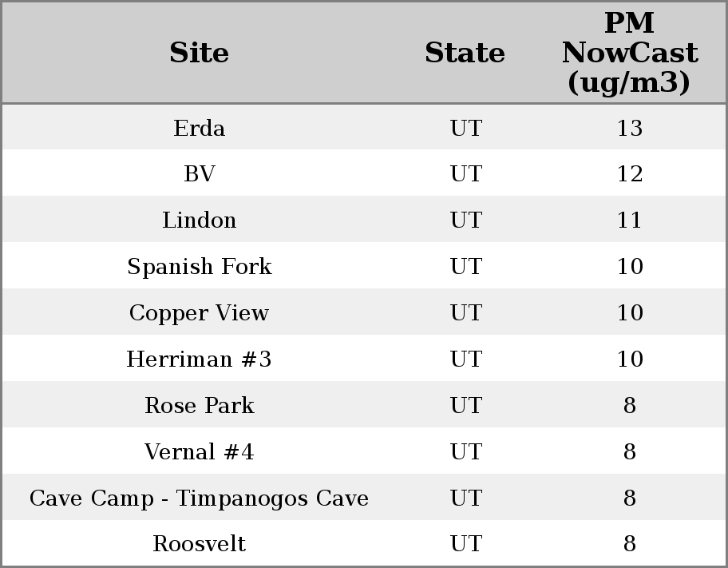This screenshot has height=568, width=728.
Task: Select the Erda site row
Action: point(199,128)
